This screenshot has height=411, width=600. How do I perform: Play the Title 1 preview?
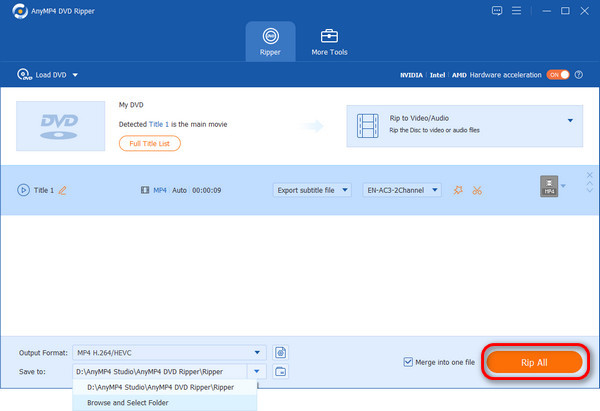[23, 190]
